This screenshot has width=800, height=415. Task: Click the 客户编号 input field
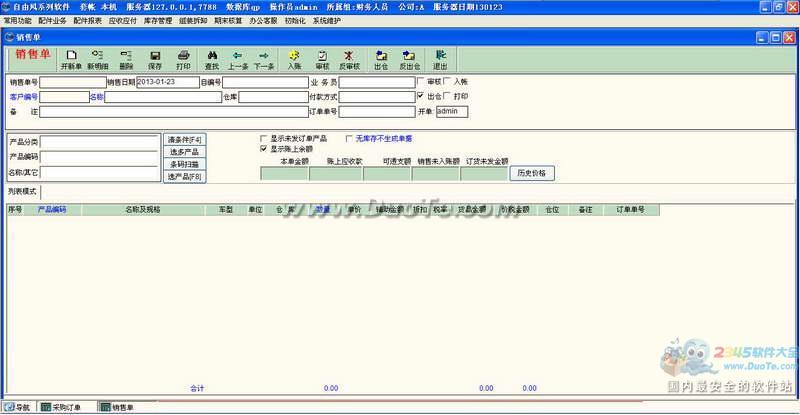coord(65,97)
